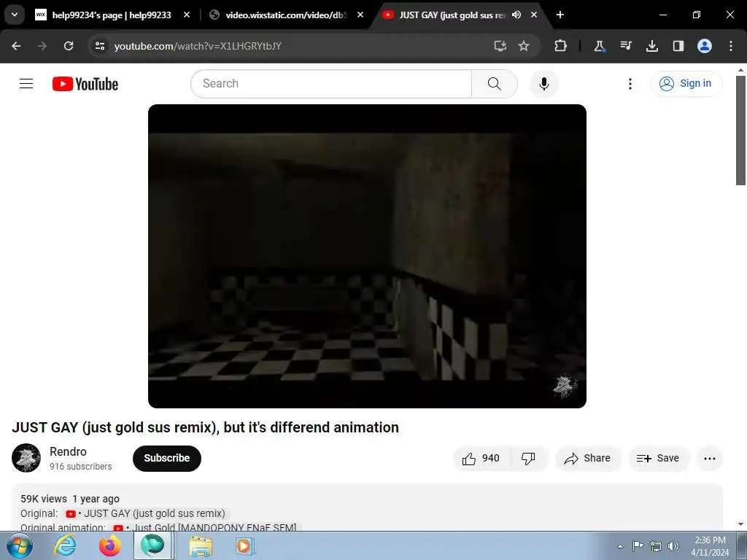Show hidden system tray icons

coord(620,546)
